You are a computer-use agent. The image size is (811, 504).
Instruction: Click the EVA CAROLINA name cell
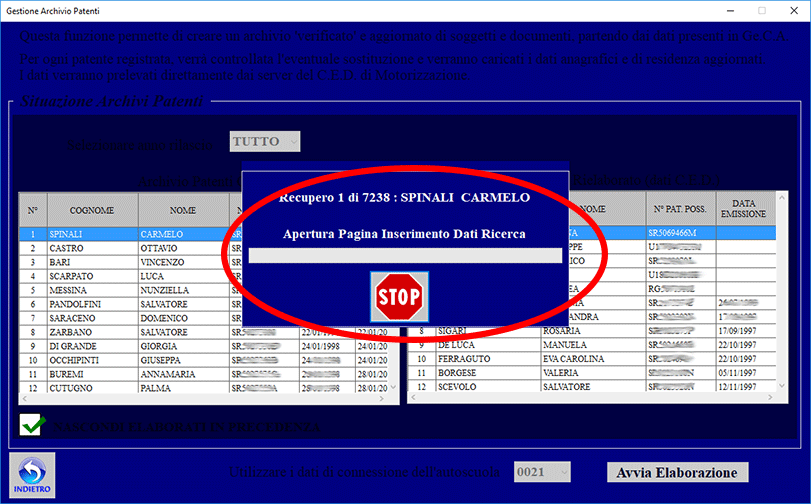click(594, 358)
